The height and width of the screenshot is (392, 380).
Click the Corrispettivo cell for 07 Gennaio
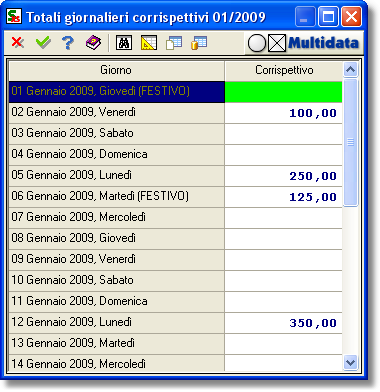(284, 218)
